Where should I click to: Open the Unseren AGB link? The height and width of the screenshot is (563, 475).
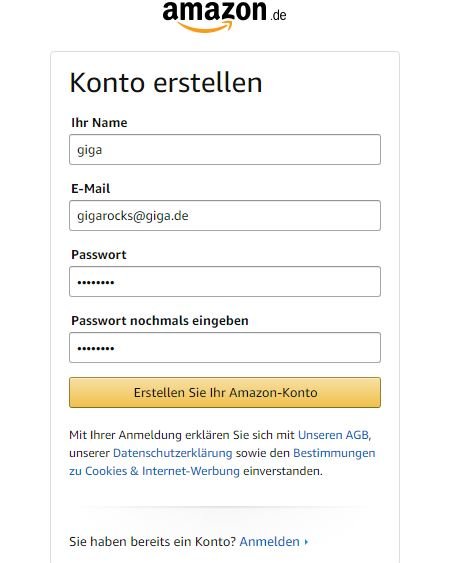coord(334,435)
